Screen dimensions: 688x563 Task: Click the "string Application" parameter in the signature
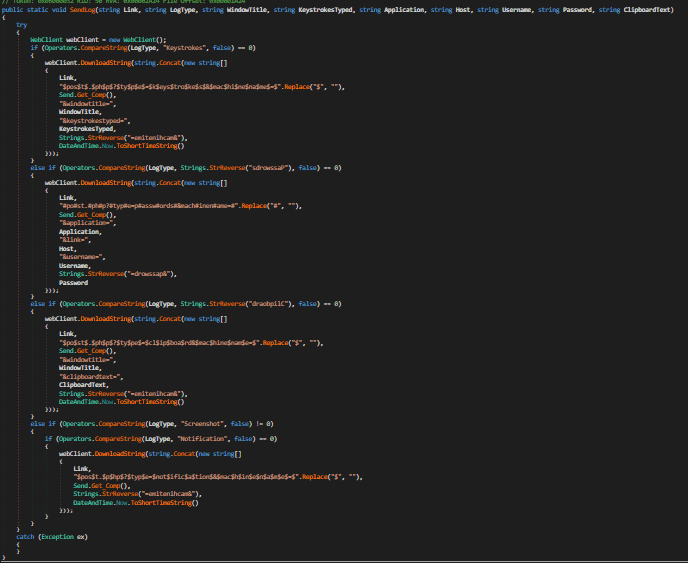[x=392, y=9]
